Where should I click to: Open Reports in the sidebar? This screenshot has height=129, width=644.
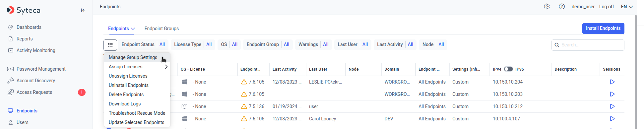[25, 39]
